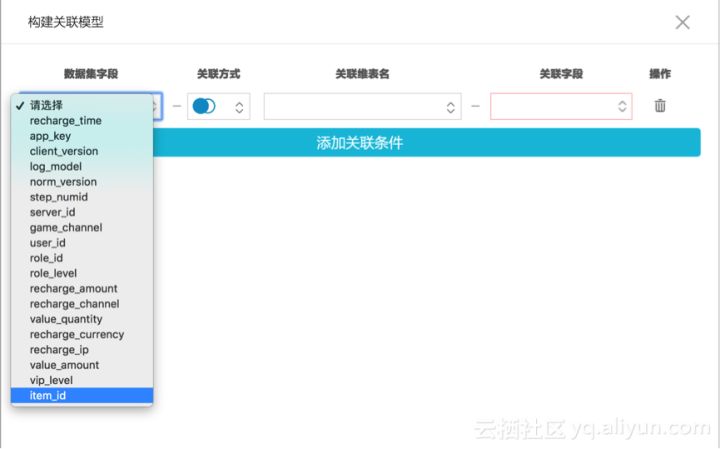The width and height of the screenshot is (720, 449).
Task: Choose role_id field
Action: (82, 258)
